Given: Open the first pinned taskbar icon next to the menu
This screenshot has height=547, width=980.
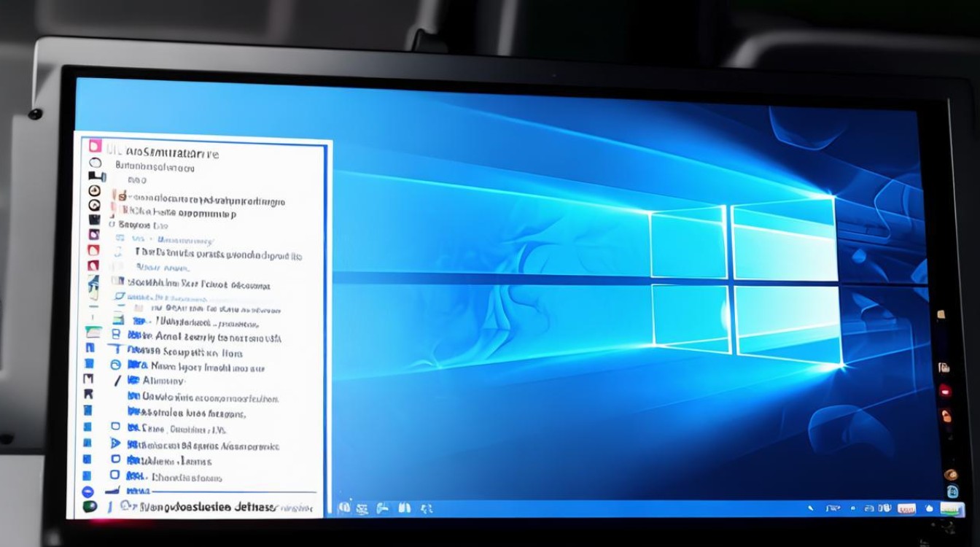Looking at the screenshot, I should (344, 508).
